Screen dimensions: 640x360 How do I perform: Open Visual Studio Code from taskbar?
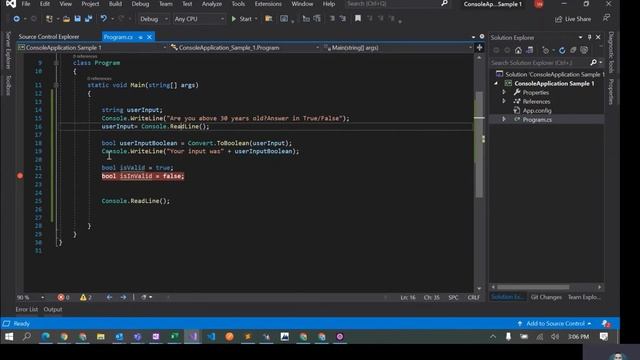tap(211, 337)
